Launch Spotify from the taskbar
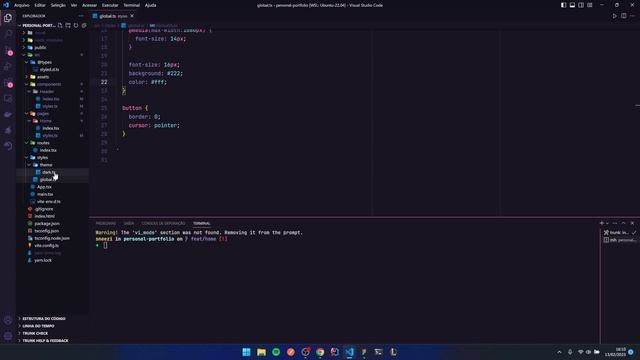Screen dimensions: 640x360 276,352
